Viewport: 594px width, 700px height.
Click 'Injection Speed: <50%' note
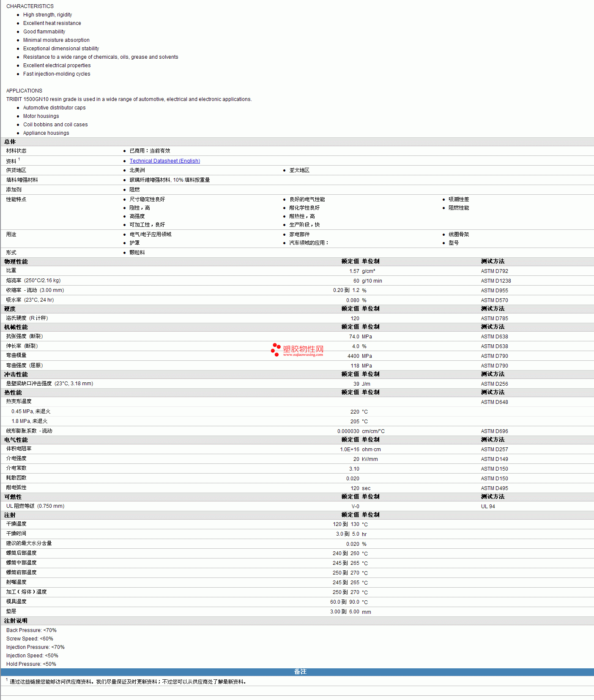[32, 656]
